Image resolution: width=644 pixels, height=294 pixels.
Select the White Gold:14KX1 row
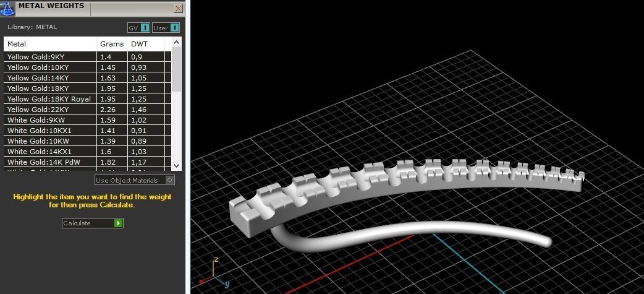(88, 151)
